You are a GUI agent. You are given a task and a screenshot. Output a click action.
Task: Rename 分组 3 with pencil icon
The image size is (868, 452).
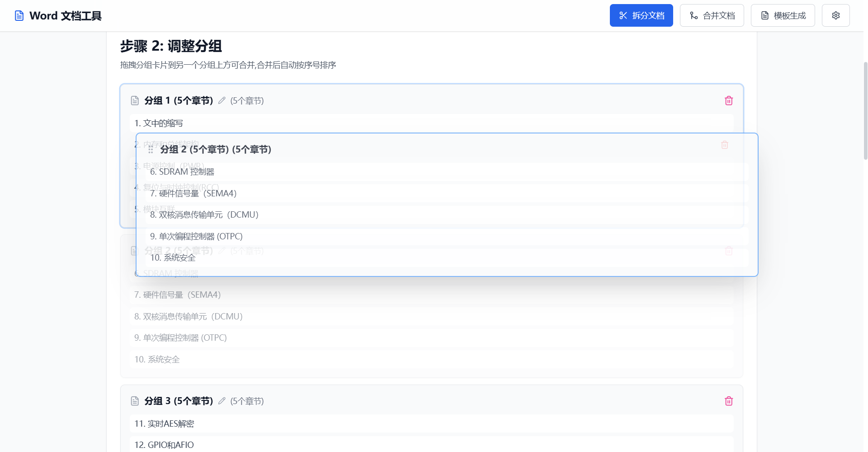tap(222, 401)
